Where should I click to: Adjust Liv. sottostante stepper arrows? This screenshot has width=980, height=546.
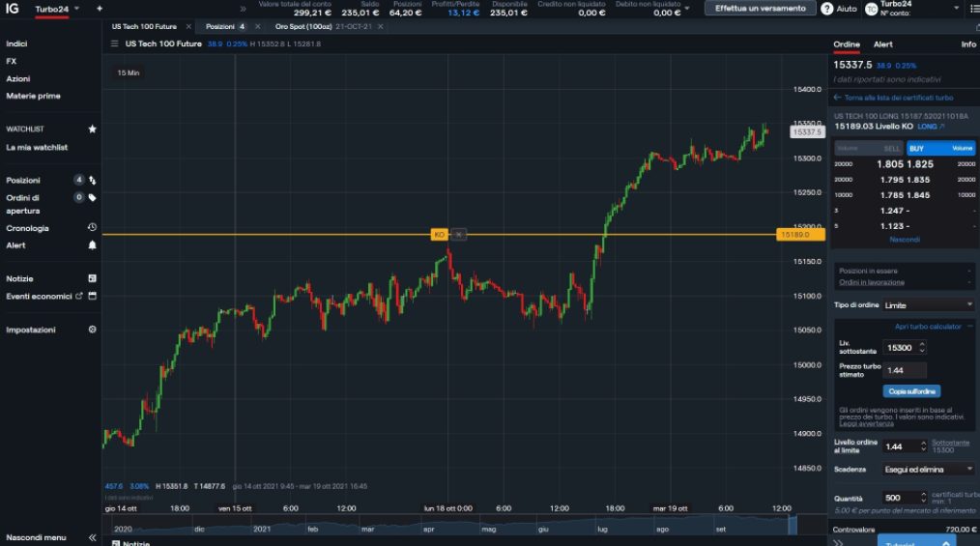pyautogui.click(x=922, y=347)
